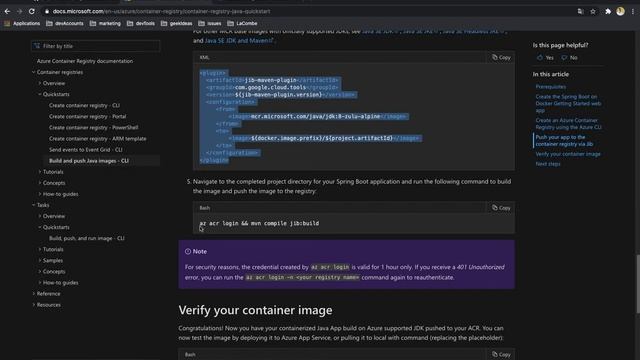Open the extensions puzzle icon
Viewport: 640px width, 360px height.
[608, 11]
